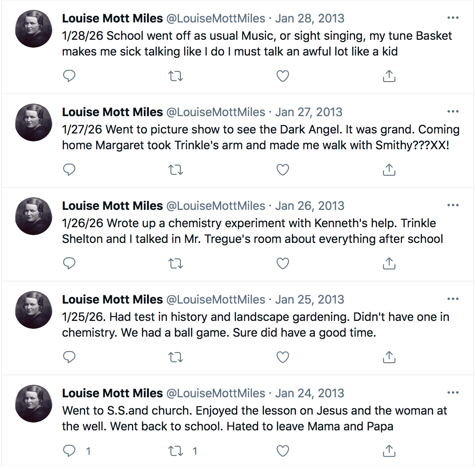This screenshot has height=467, width=476.
Task: Reply to the Dark Angel tweet
Action: coord(69,169)
